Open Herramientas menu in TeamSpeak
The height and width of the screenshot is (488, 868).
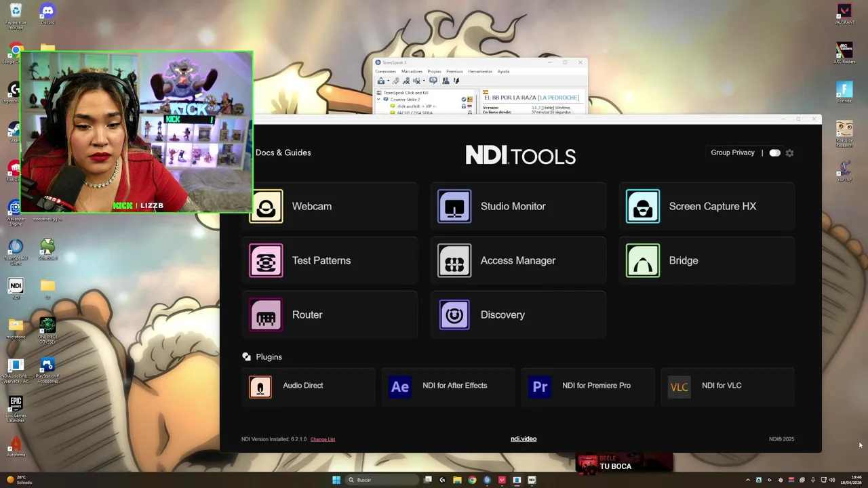tap(480, 71)
